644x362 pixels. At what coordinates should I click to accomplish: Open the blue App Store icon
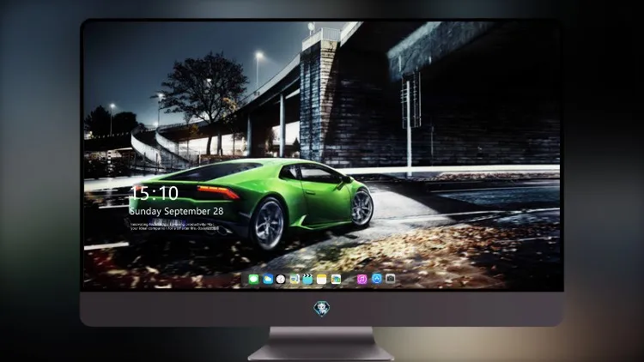(377, 279)
